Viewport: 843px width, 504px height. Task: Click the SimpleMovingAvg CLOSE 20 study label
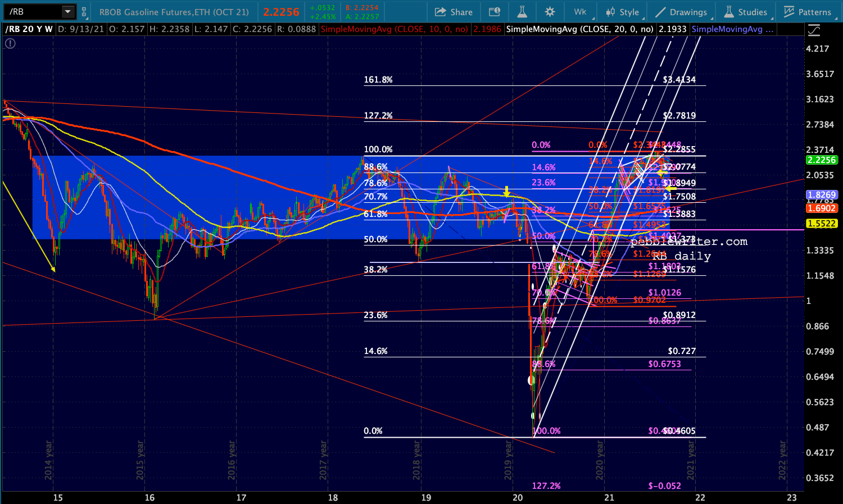coord(579,29)
